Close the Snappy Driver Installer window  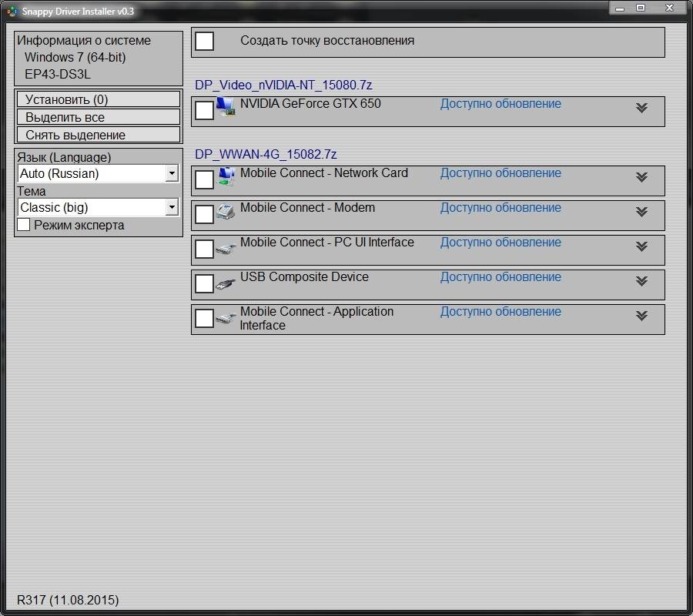(x=669, y=8)
